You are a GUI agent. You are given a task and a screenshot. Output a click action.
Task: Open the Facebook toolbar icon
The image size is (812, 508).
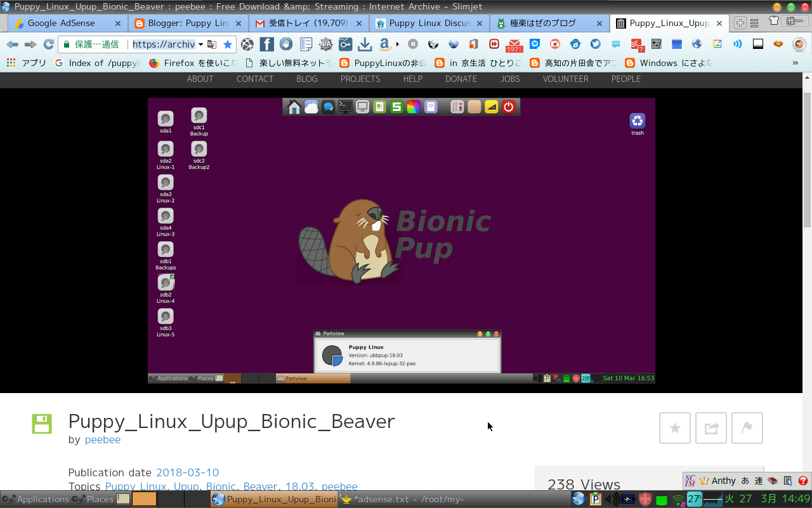[266, 45]
